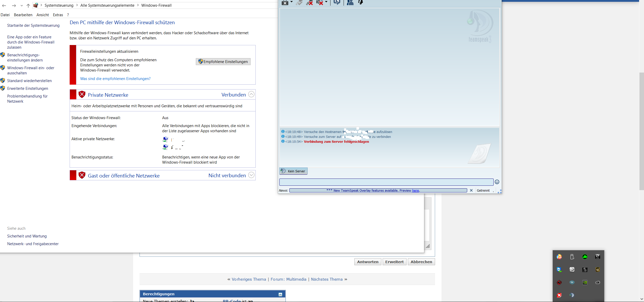Open the TeamSpeak contacts icon
644x302 pixels.
point(350,3)
